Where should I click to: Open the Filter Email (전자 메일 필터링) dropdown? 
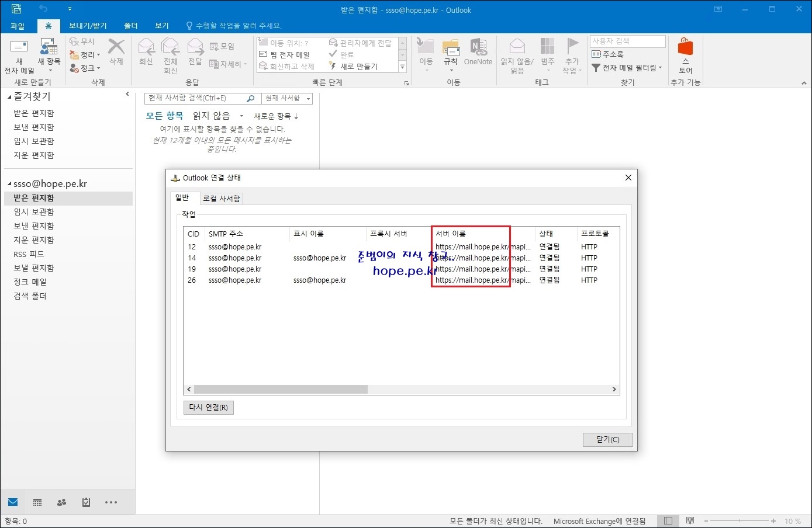[x=627, y=68]
